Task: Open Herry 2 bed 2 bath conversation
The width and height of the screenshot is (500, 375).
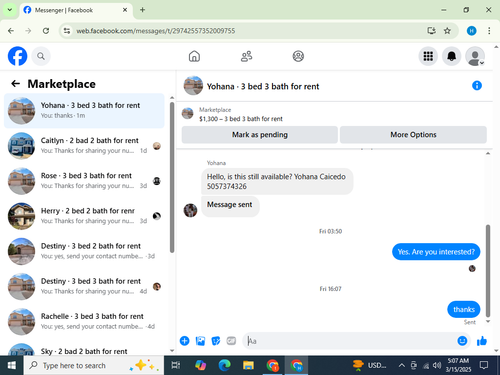Action: tap(84, 216)
